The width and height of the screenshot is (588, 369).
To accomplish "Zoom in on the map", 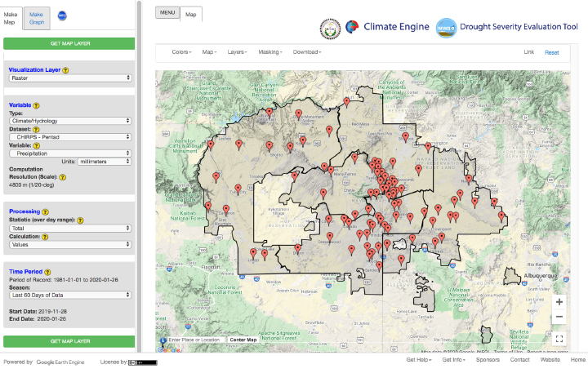I will point(559,301).
